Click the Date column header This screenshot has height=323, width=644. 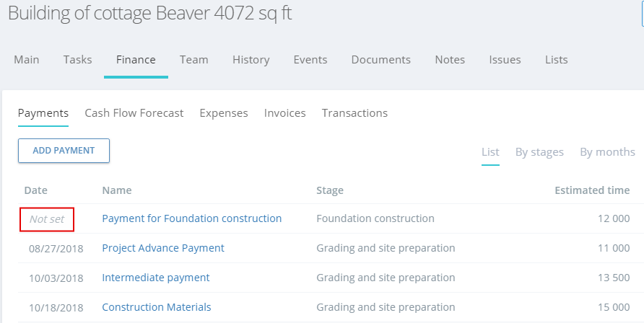(35, 190)
